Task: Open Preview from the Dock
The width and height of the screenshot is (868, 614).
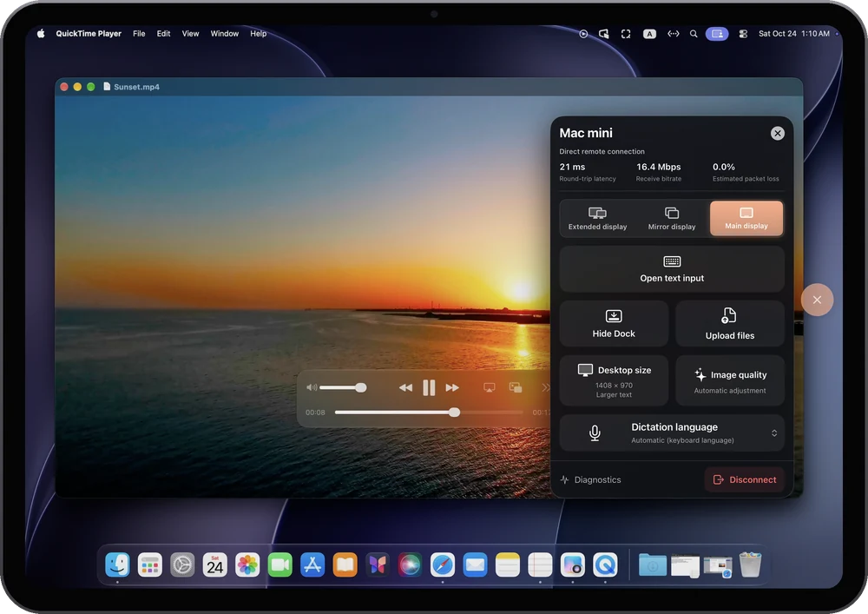Action: pyautogui.click(x=573, y=564)
